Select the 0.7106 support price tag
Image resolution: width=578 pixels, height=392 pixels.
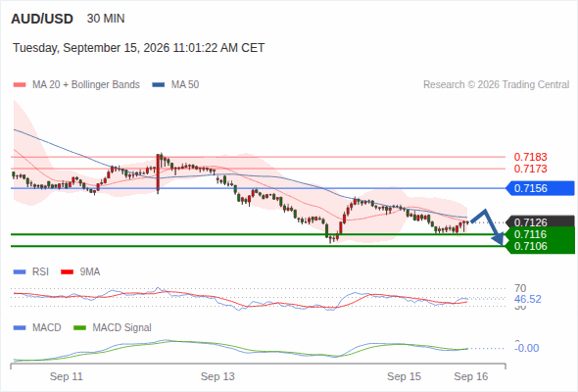pos(540,246)
